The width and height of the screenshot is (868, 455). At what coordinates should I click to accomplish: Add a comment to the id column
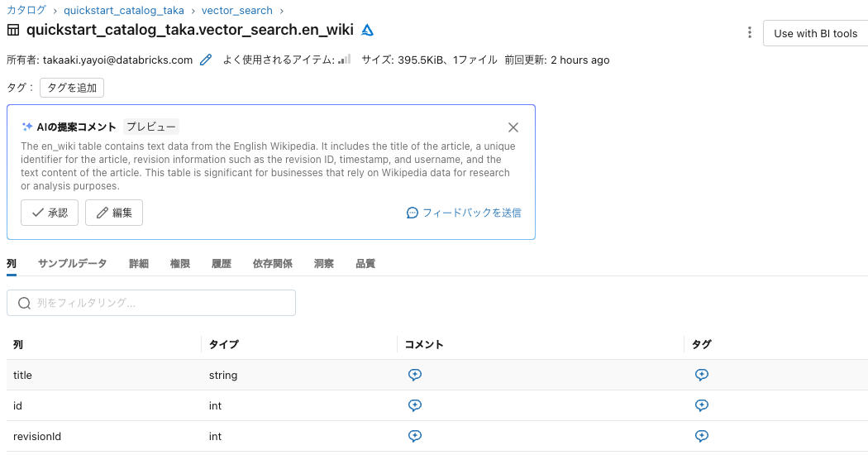coord(415,405)
